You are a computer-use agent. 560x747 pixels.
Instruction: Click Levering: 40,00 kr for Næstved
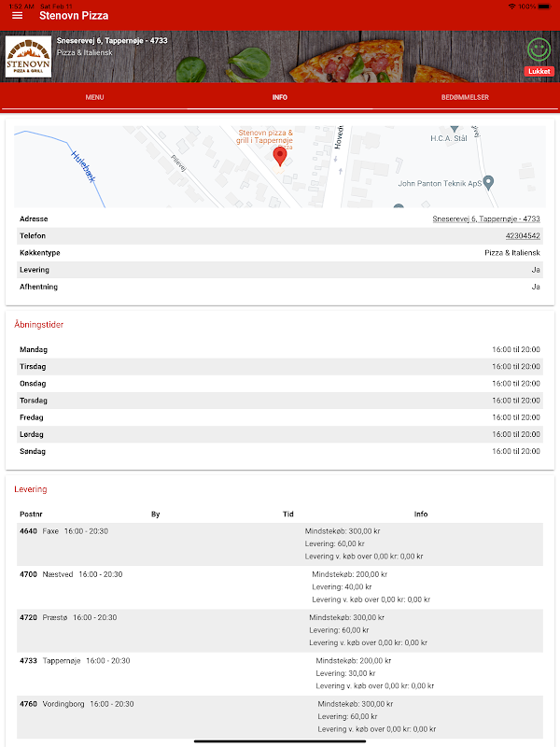[342, 587]
